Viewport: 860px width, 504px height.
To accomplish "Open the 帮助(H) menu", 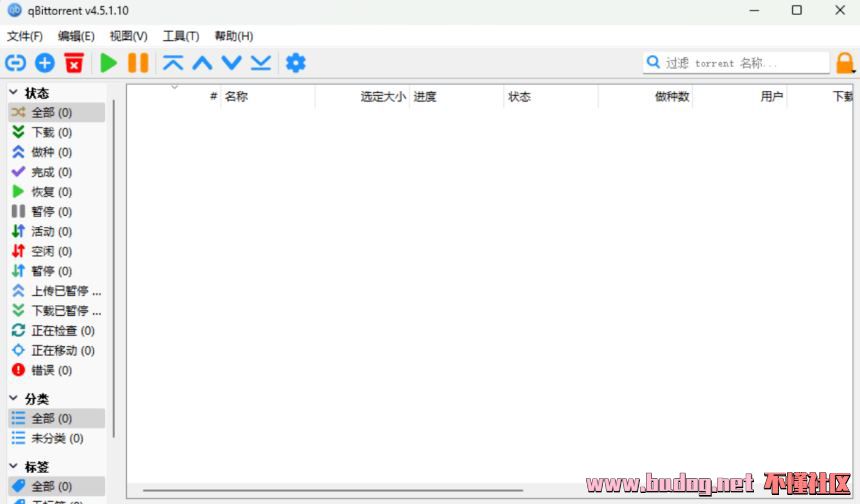I will pos(234,36).
